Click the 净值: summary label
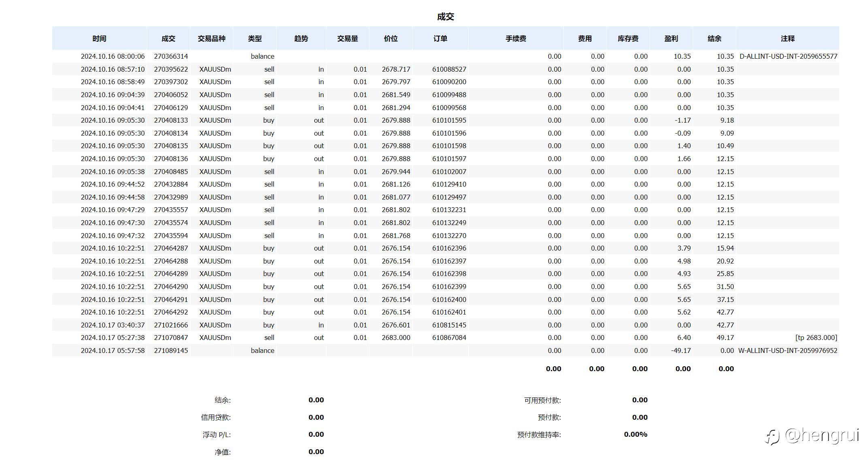Viewport: 868px width, 461px height. tap(223, 452)
